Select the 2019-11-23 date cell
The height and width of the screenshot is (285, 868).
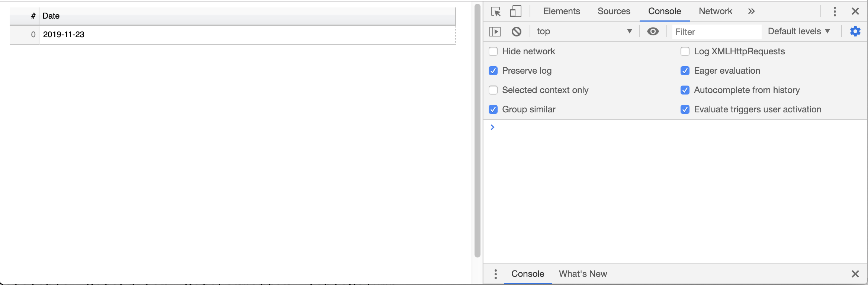64,35
